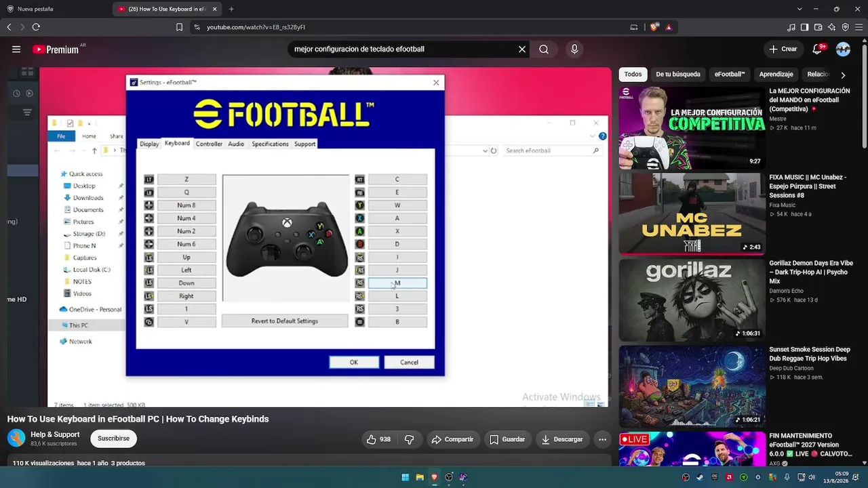The height and width of the screenshot is (488, 868).
Task: Select the 'Aprendizaje' filter chip
Action: [776, 75]
